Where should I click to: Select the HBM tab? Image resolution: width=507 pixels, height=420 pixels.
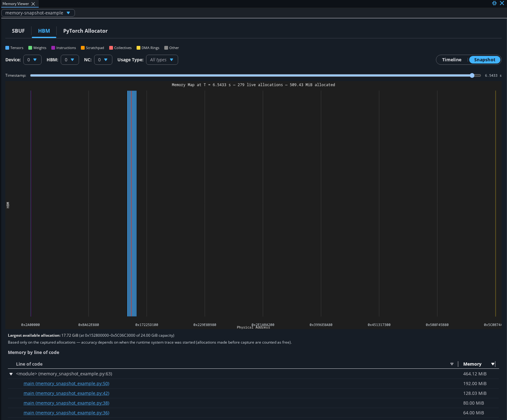tap(44, 31)
